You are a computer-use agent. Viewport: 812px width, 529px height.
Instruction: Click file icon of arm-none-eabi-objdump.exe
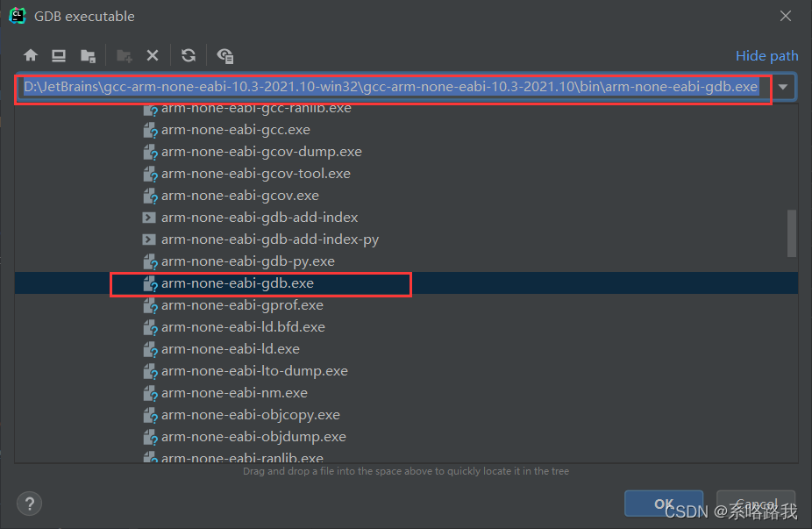click(x=150, y=437)
